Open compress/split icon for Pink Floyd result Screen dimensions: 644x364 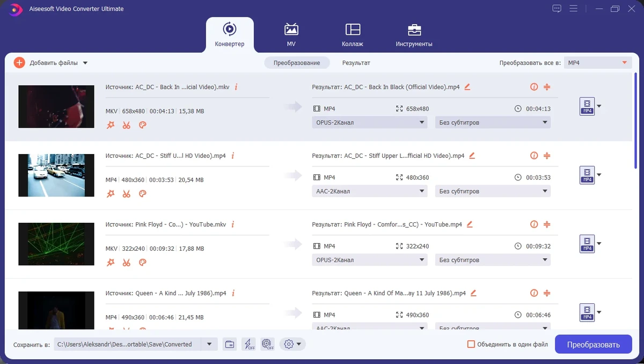coord(547,224)
